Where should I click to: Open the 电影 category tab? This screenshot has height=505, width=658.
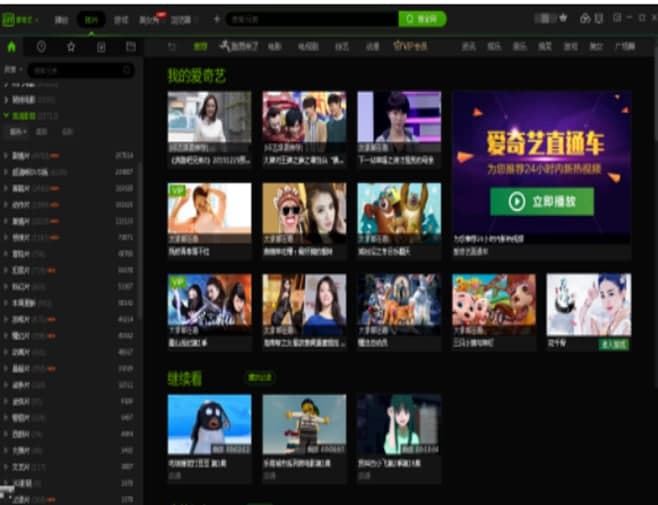point(274,47)
